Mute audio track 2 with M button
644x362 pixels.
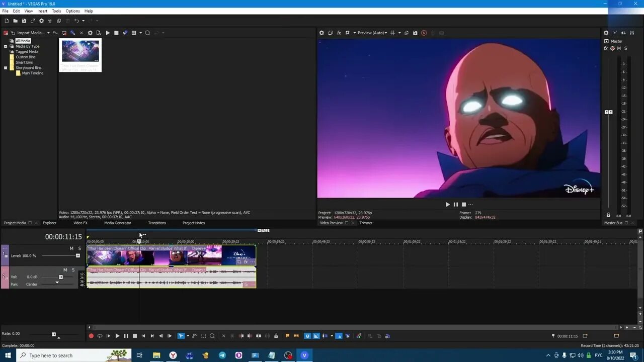click(65, 270)
